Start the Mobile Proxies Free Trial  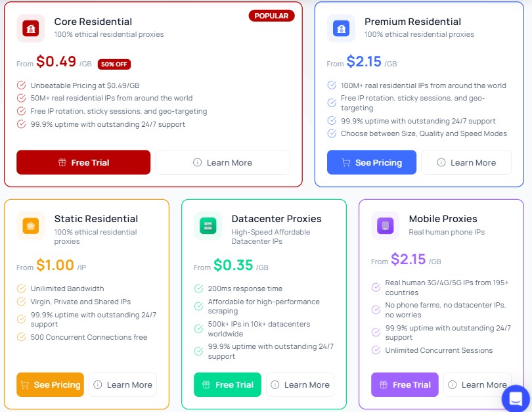405,384
